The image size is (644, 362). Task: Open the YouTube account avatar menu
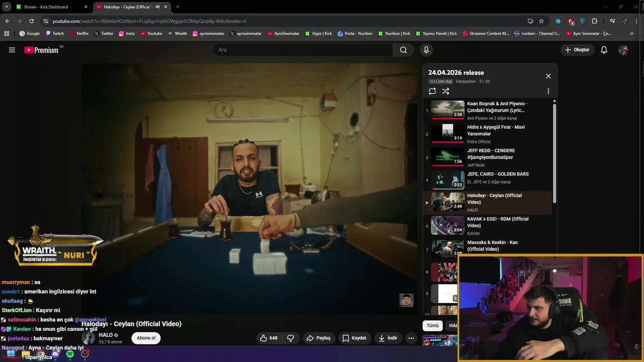623,50
